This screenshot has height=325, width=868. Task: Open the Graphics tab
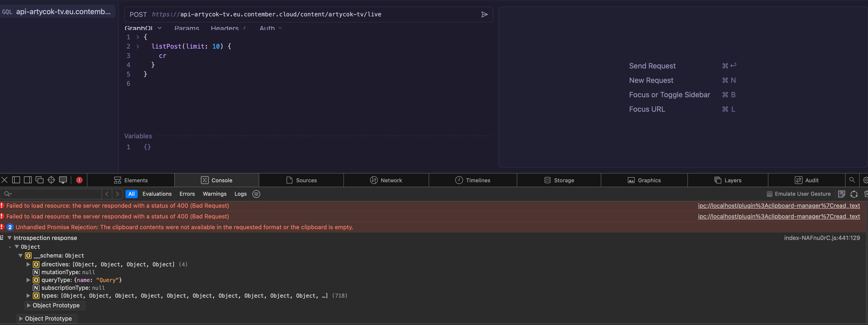644,180
